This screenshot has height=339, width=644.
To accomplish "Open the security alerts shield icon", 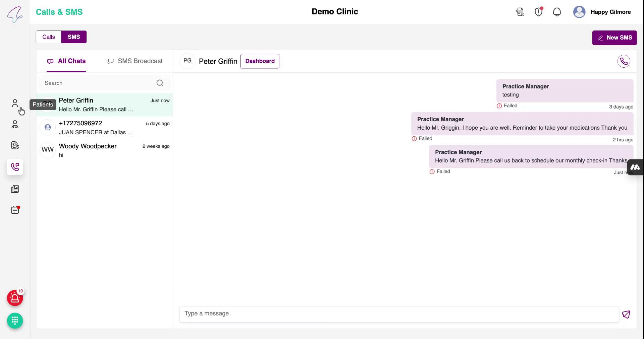I will click(538, 12).
